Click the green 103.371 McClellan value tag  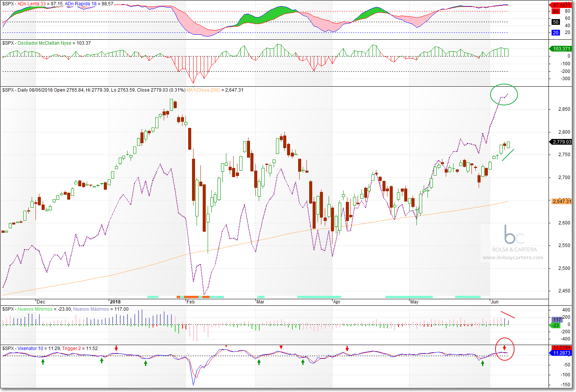[x=561, y=49]
